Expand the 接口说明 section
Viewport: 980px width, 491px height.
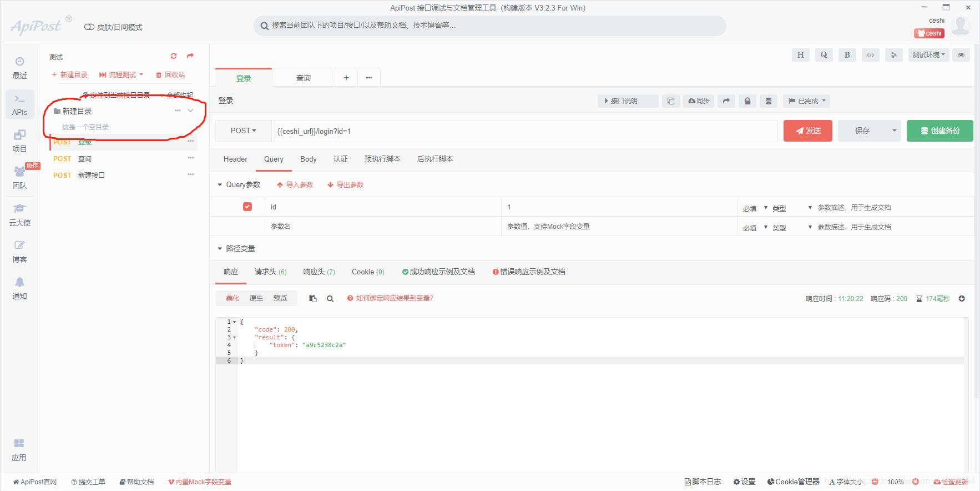pyautogui.click(x=628, y=101)
